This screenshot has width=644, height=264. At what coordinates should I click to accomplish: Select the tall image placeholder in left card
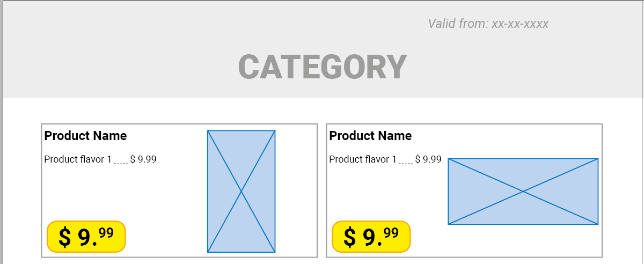(x=241, y=191)
